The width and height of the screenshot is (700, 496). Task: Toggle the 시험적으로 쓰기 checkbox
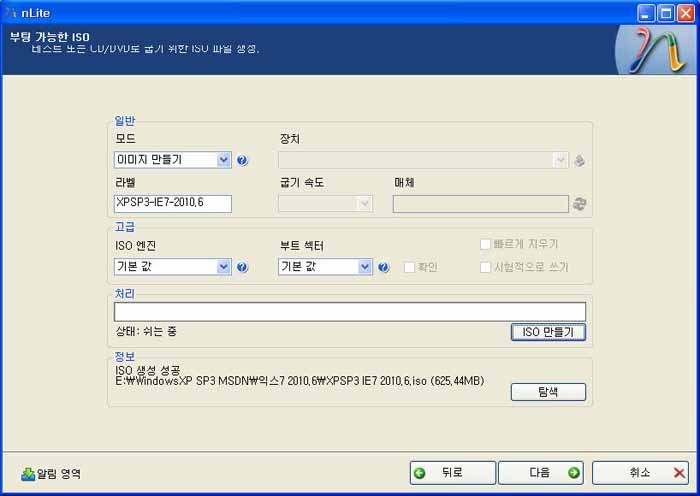485,267
